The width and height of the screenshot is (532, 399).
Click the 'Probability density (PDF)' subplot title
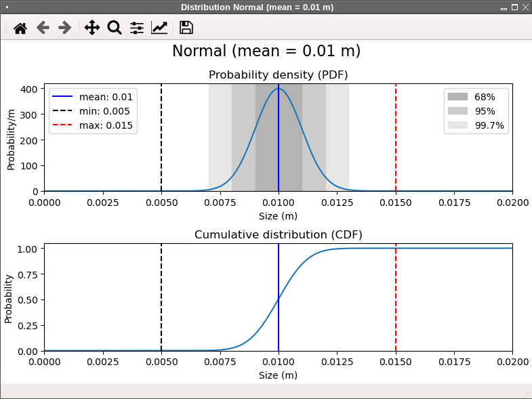[x=278, y=75]
